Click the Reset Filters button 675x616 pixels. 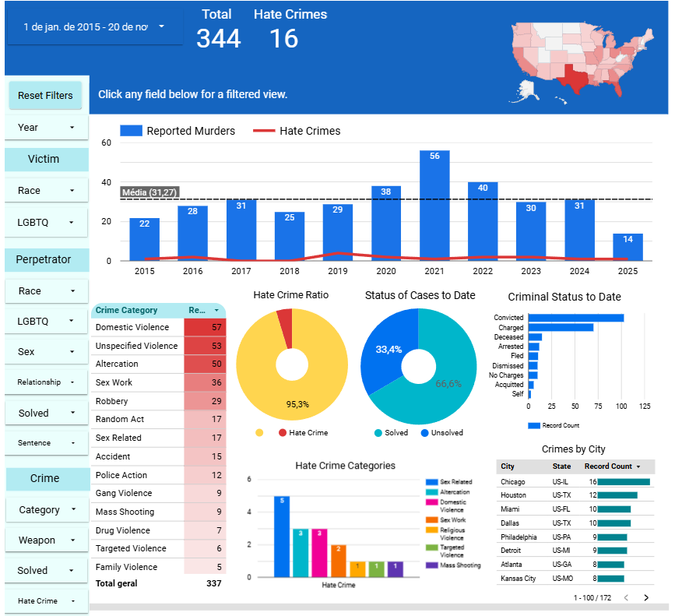point(45,95)
